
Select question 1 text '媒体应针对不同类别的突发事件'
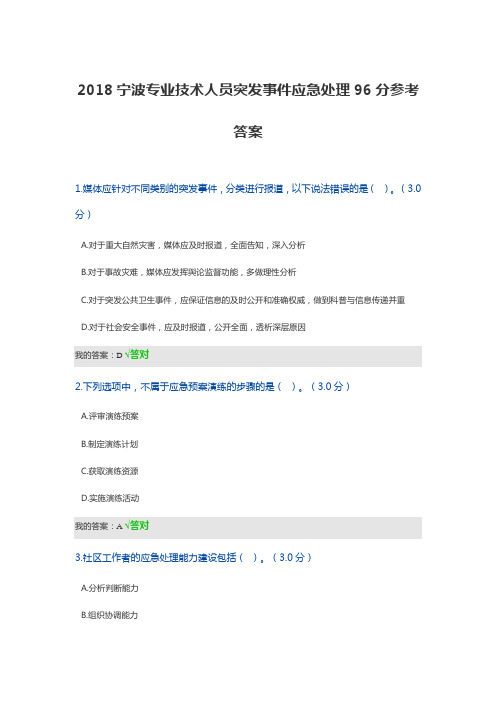(150, 189)
